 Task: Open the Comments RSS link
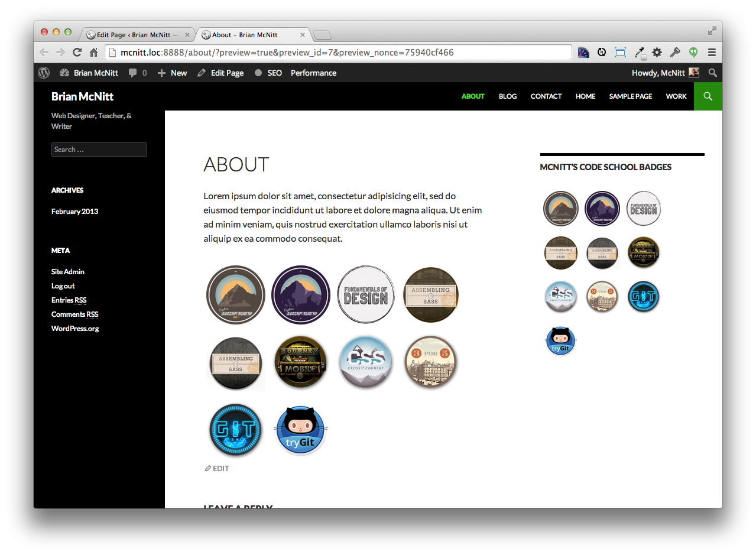click(x=74, y=314)
